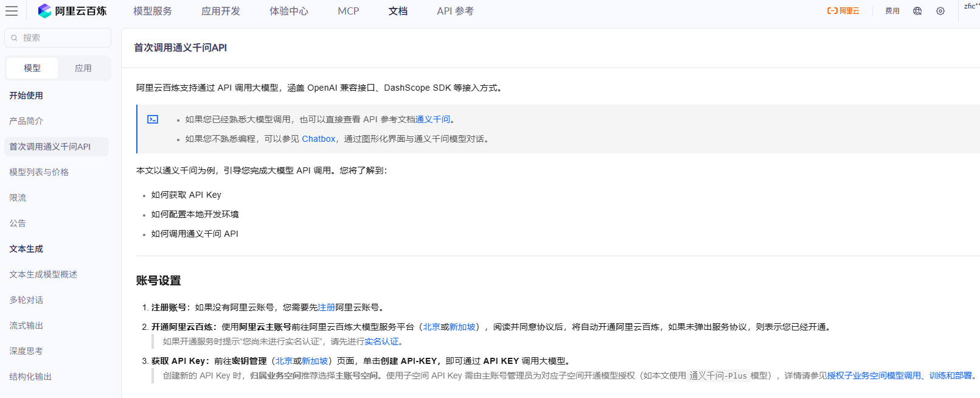Open the Chatbox link

319,139
